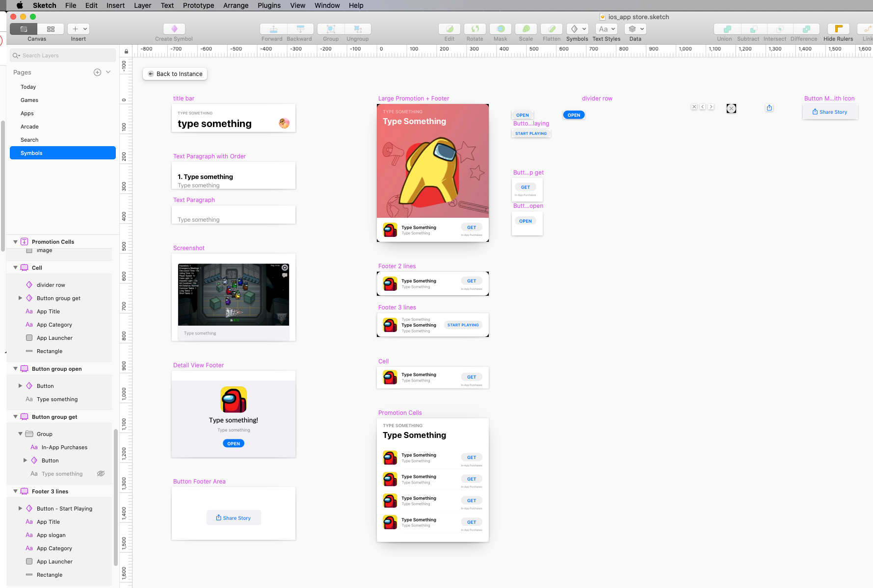
Task: Click the layer list scrollbar
Action: [x=115, y=497]
